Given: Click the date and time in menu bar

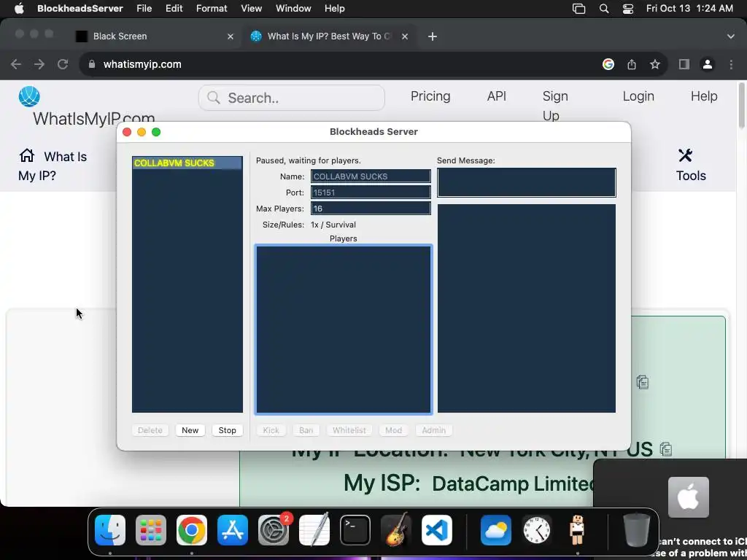Looking at the screenshot, I should [689, 9].
